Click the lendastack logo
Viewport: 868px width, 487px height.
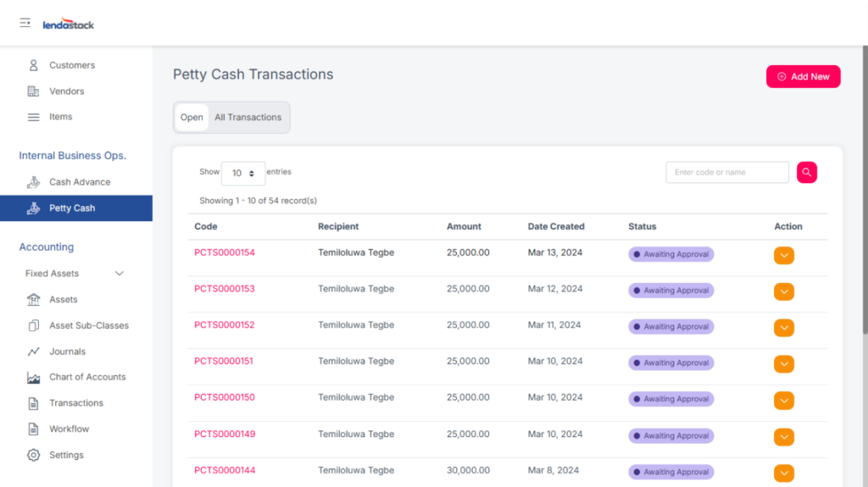[69, 25]
